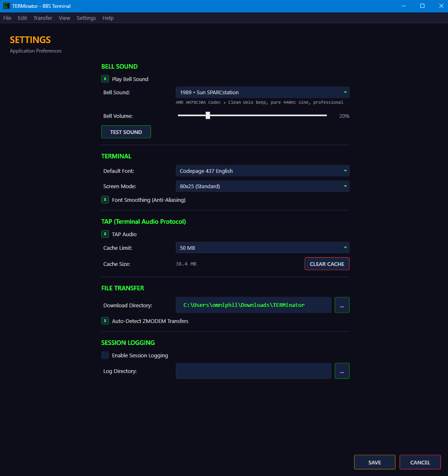Image resolution: width=448 pixels, height=476 pixels.
Task: Enable Session Logging
Action: pos(105,355)
